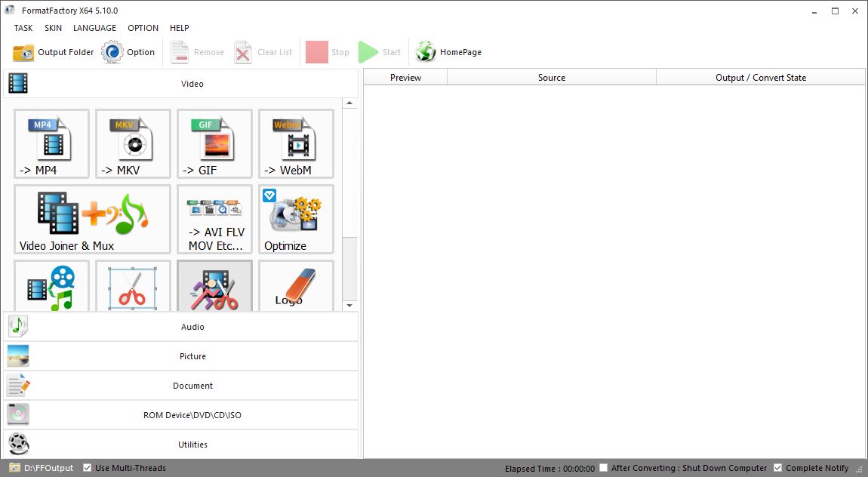Open the HELP menu
Viewport: 868px width, 477px height.
180,28
